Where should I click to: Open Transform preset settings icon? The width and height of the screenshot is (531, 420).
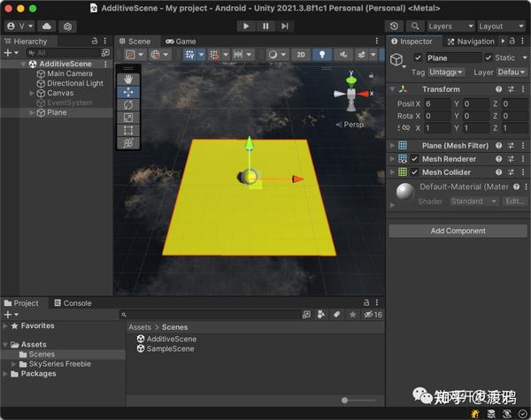point(511,89)
